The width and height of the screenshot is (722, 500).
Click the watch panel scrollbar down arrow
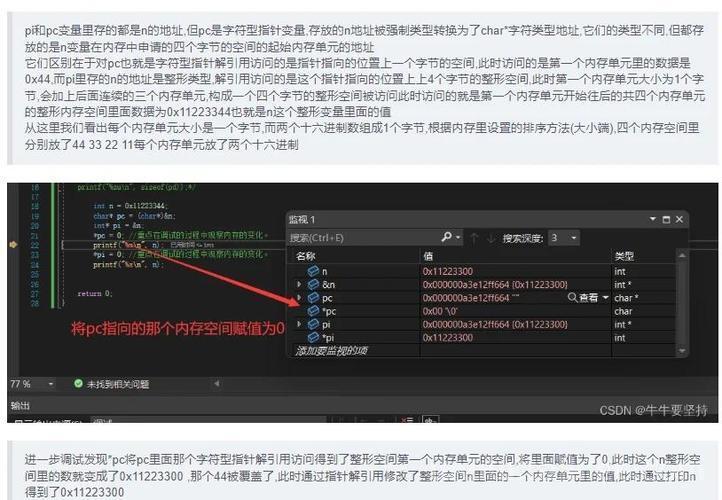[x=682, y=351]
